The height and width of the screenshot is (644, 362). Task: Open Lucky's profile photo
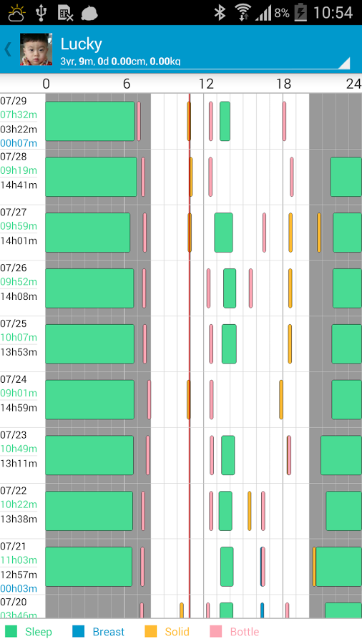[36, 49]
